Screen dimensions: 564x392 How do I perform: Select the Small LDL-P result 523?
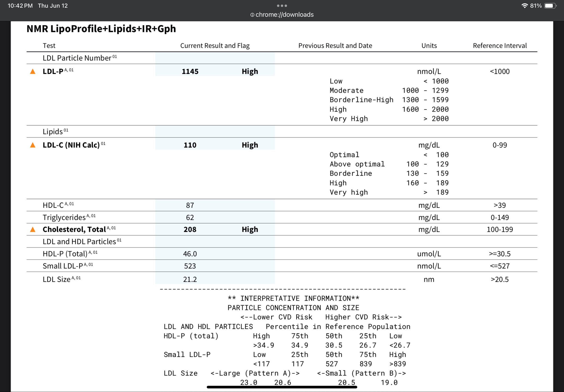point(190,266)
